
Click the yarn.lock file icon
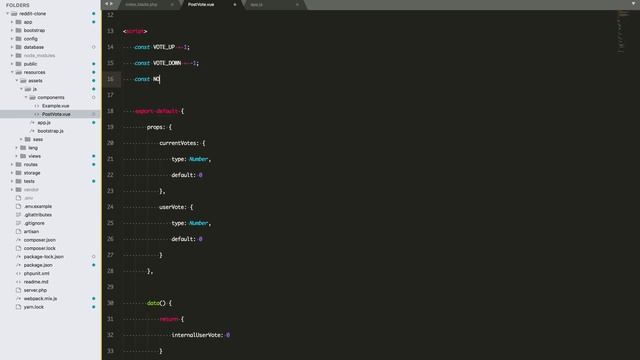coord(18,307)
